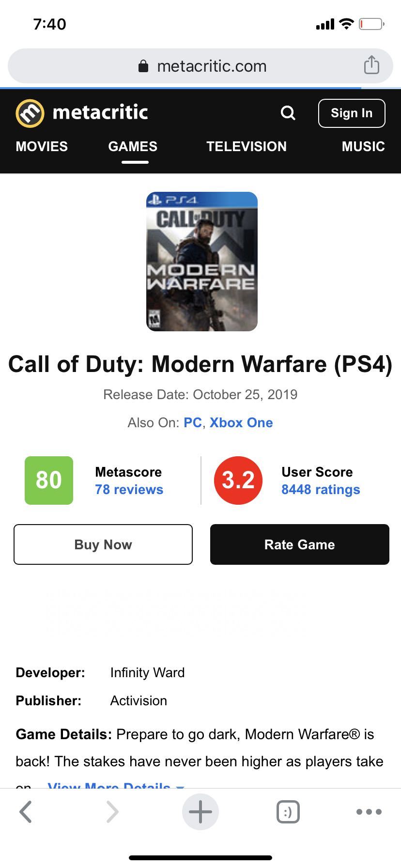401x868 pixels.
Task: Tap the share icon in address bar
Action: 371,64
